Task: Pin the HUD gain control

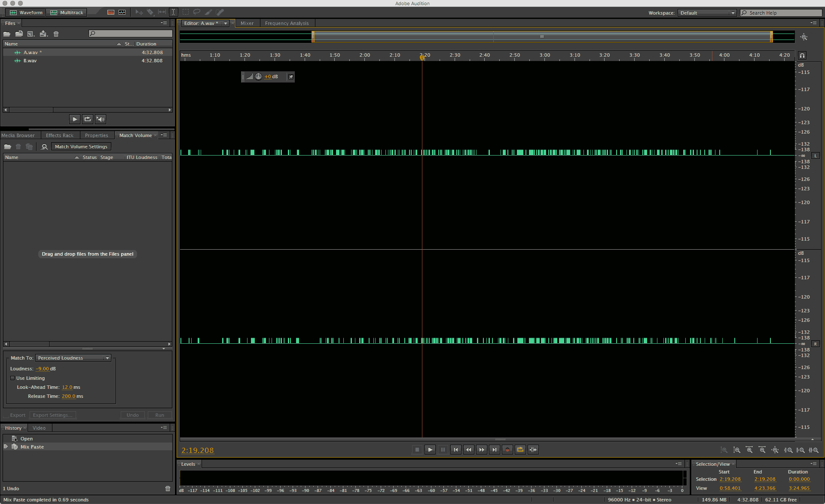Action: pos(291,77)
